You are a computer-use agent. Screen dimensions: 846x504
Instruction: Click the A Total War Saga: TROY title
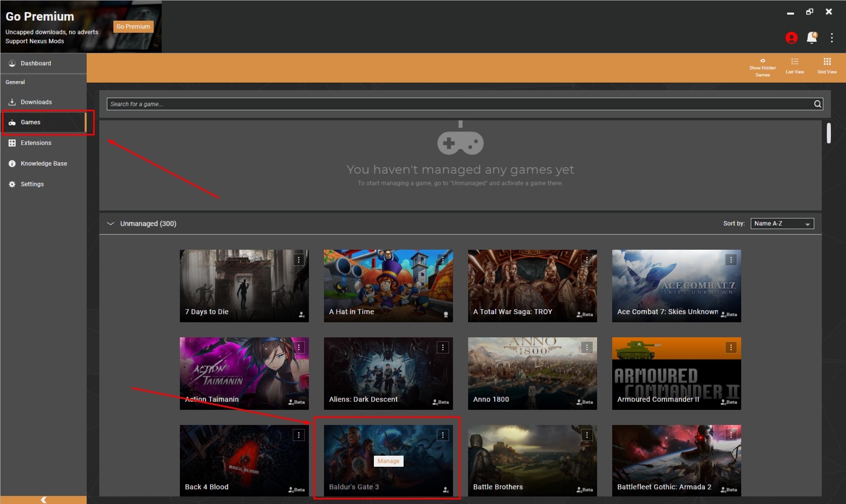tap(512, 312)
